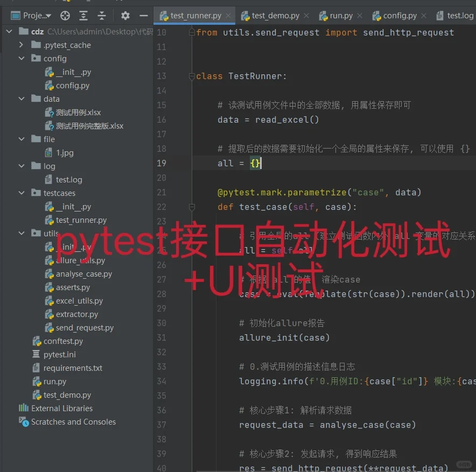This screenshot has width=476, height=472.
Task: Click the locate opened file crosshair icon
Action: [65, 16]
